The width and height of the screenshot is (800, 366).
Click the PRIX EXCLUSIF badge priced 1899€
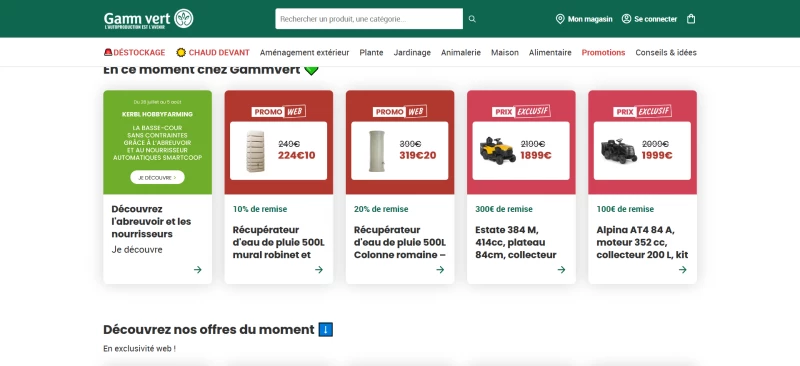521,111
